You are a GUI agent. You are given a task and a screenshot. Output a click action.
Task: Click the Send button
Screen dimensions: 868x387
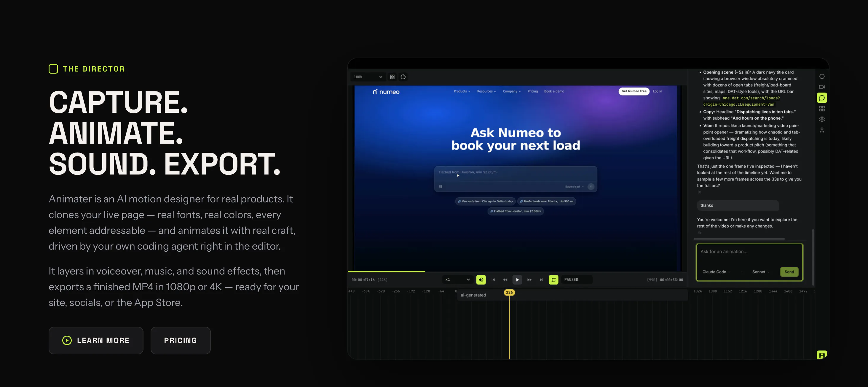click(789, 272)
